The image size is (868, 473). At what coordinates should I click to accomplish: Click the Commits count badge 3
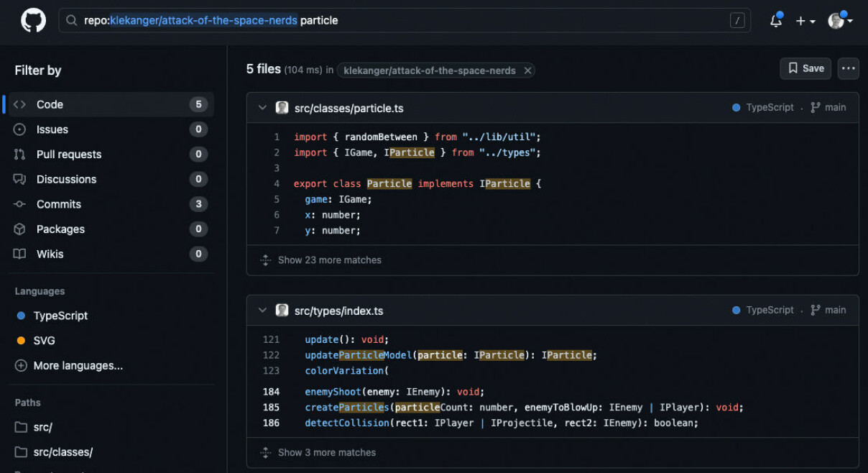point(198,204)
